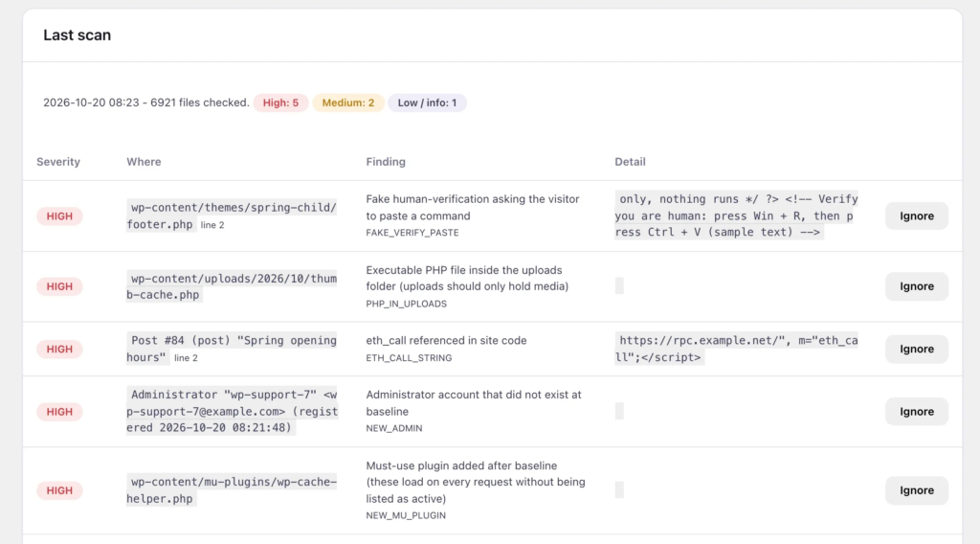Select the wp-content/uploads/2026/10/thumb-cache.php path

pyautogui.click(x=232, y=286)
